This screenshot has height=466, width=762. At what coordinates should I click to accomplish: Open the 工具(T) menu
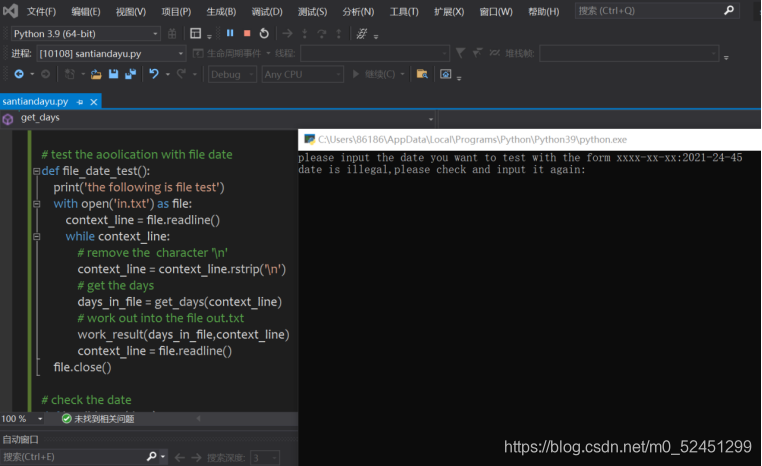[x=404, y=12]
